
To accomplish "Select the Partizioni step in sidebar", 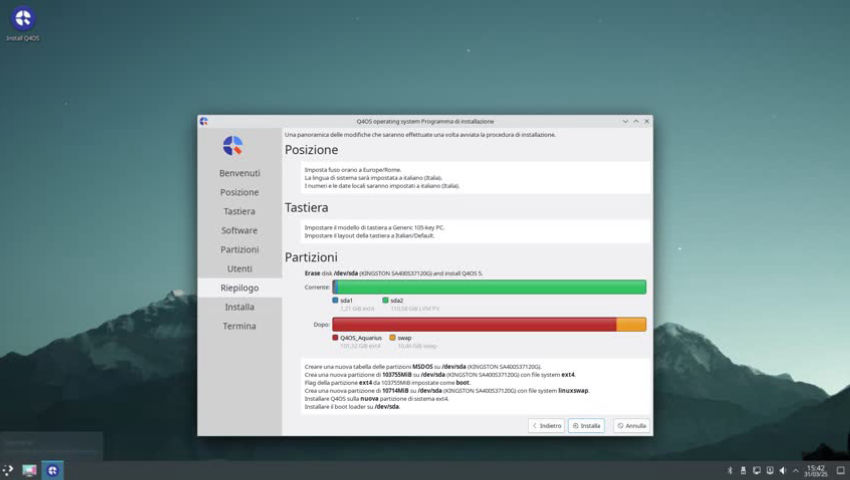I will (x=239, y=249).
